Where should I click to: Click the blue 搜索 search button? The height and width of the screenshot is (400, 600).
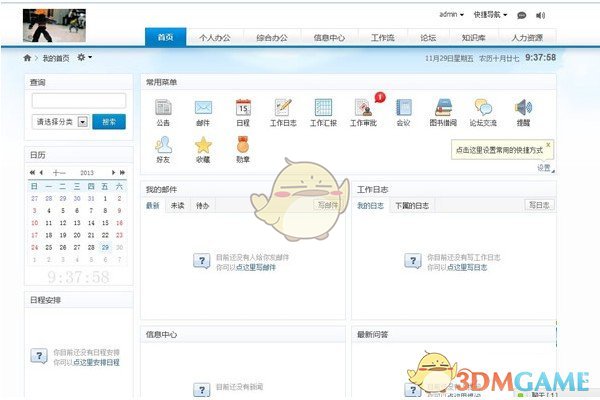click(109, 122)
